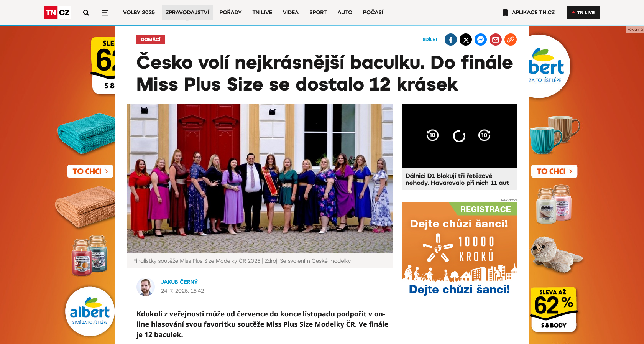Select Zpravodajství in navigation
This screenshot has height=344, width=644.
coord(187,12)
